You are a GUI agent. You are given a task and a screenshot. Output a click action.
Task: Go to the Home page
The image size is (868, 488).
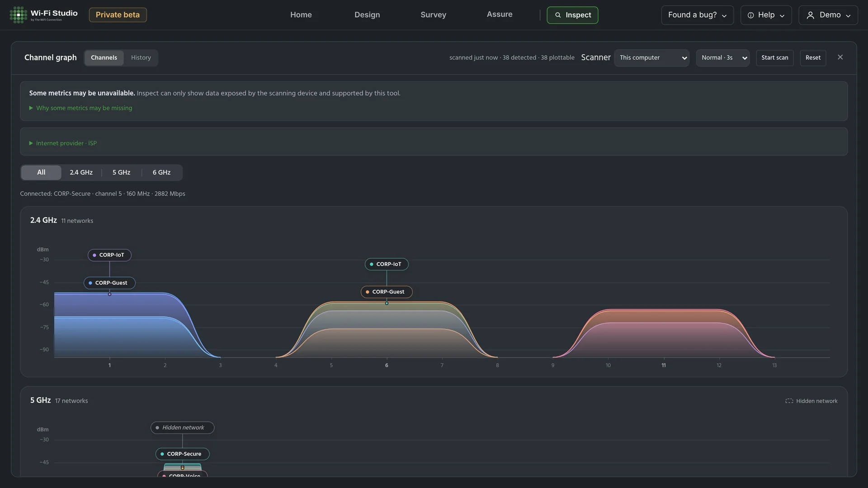[301, 15]
